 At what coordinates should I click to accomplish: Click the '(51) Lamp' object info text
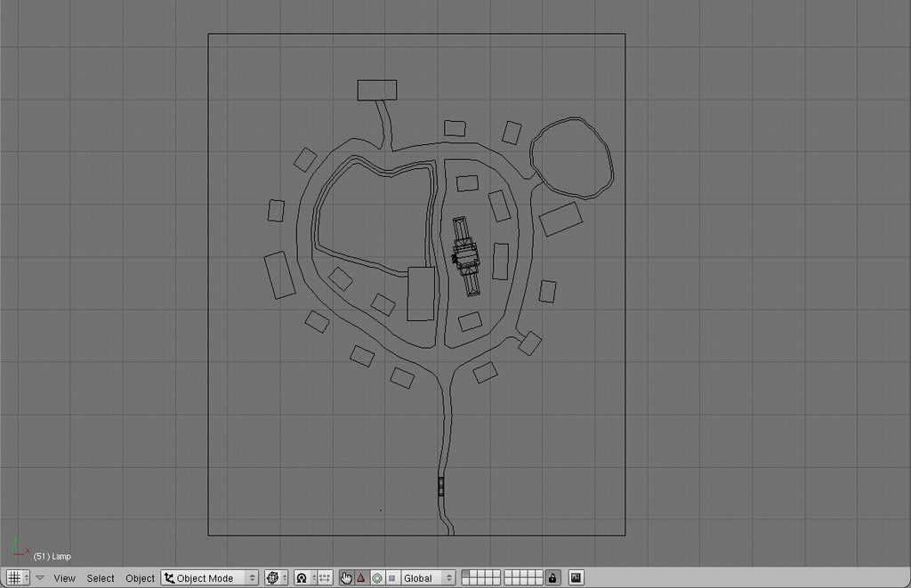52,556
